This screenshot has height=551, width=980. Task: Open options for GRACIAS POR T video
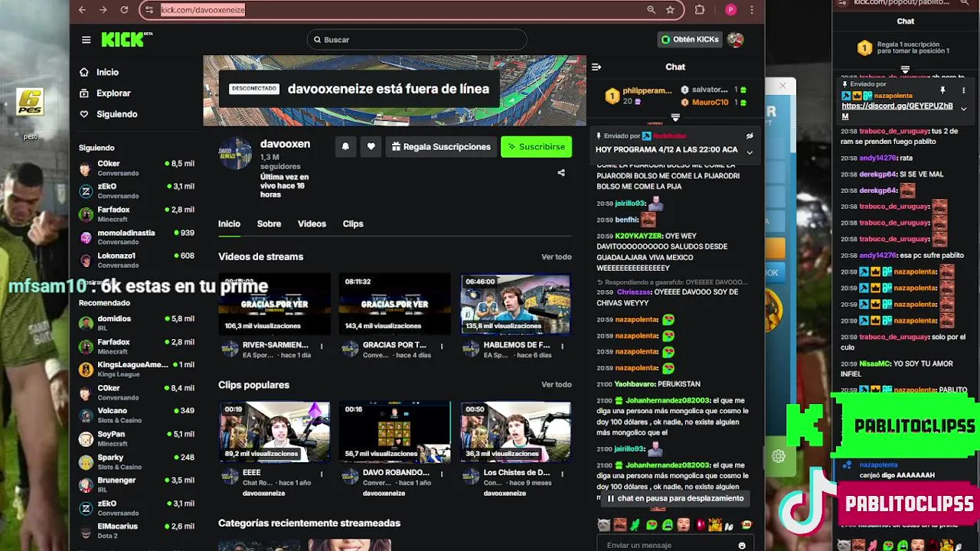click(442, 346)
